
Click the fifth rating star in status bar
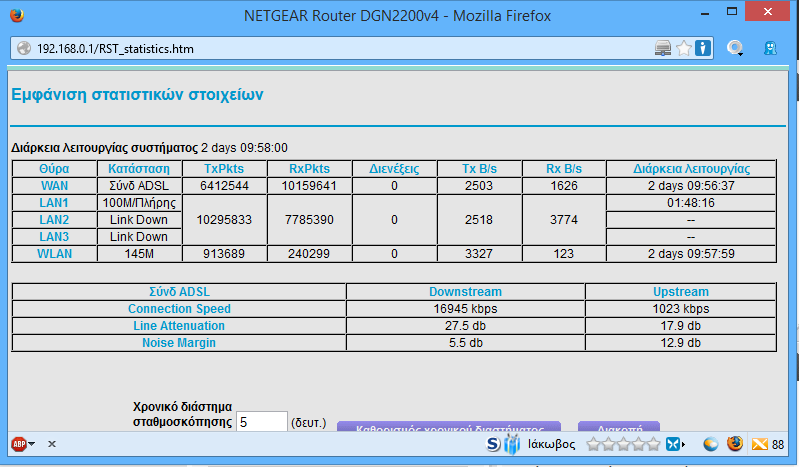tap(653, 444)
